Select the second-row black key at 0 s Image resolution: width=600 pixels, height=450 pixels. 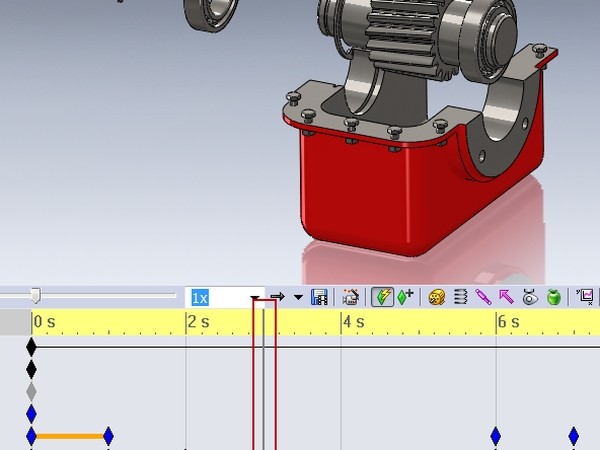[31, 370]
